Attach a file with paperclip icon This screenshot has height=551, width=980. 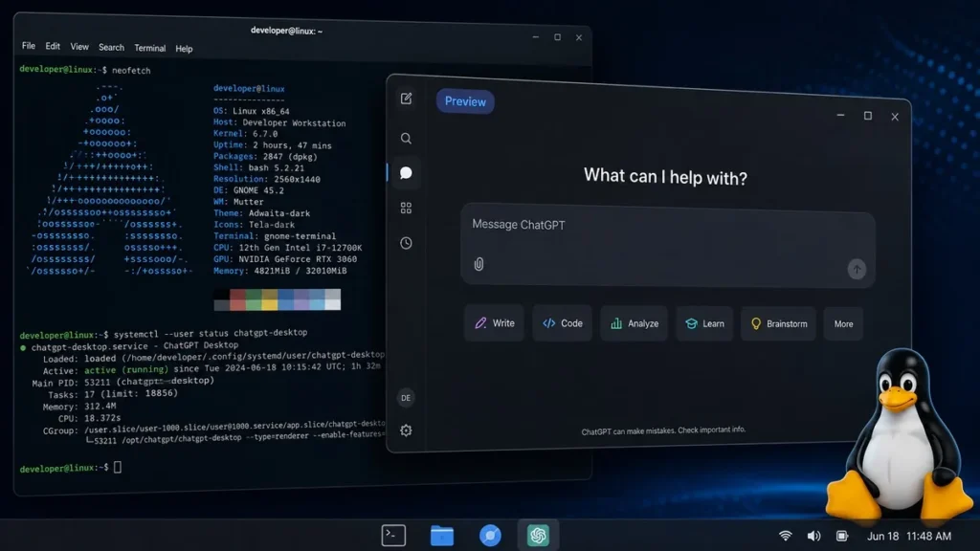479,264
